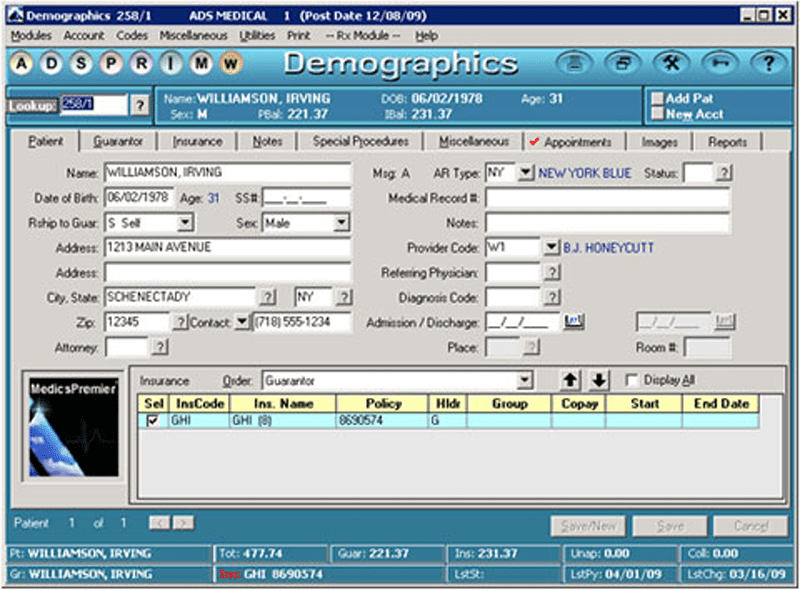The width and height of the screenshot is (800, 590).
Task: Check the Add Pat checkbox
Action: pyautogui.click(x=657, y=99)
